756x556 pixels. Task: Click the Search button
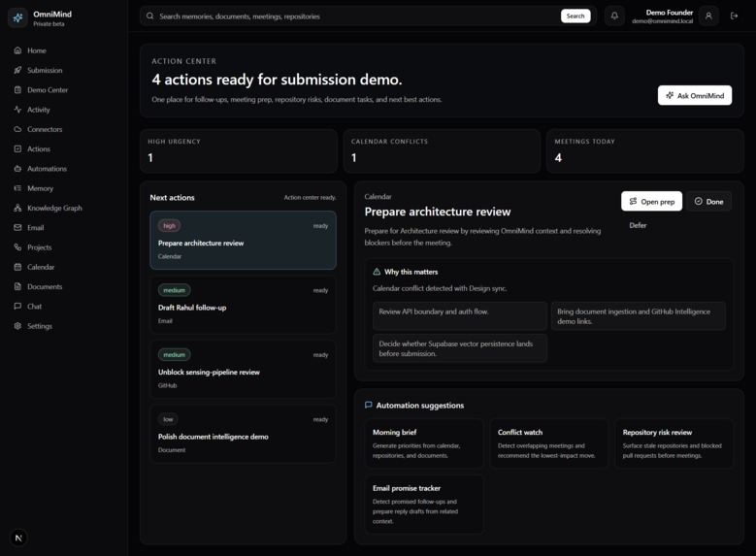[575, 16]
